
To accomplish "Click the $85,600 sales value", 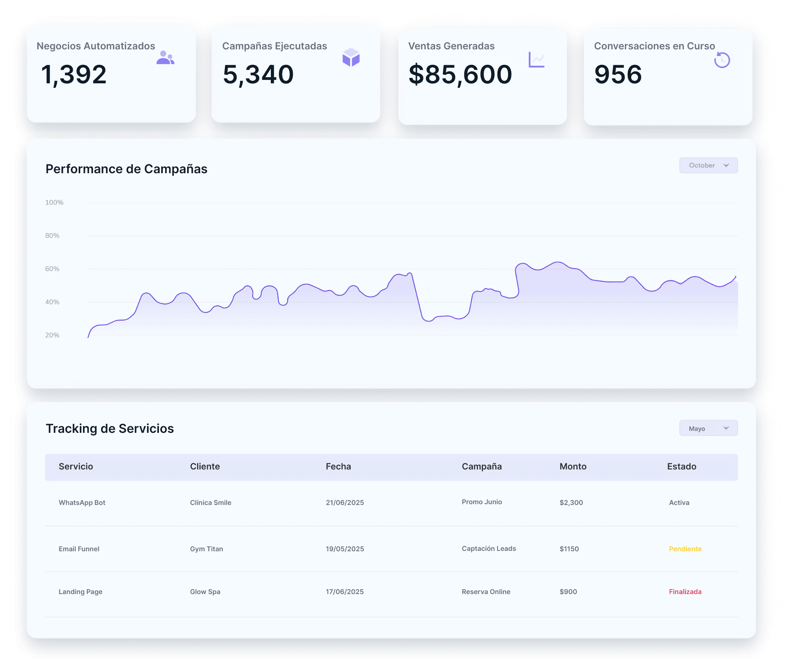I will tap(461, 75).
